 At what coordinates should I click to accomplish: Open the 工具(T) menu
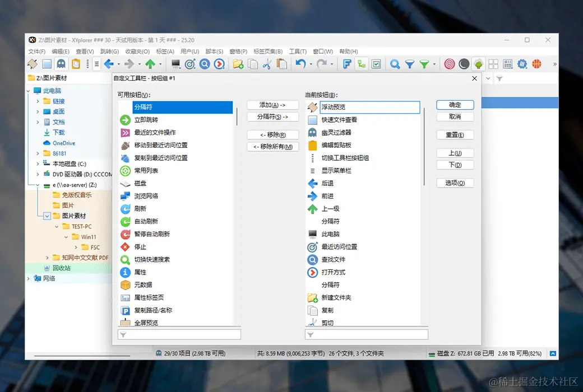298,52
